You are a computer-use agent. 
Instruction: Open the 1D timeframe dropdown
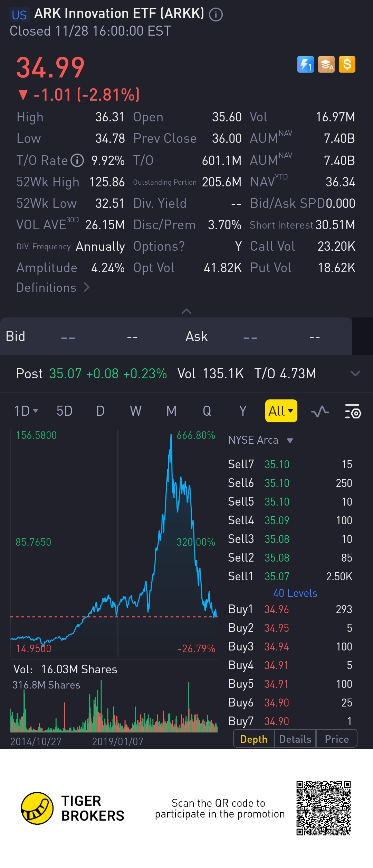(x=26, y=411)
